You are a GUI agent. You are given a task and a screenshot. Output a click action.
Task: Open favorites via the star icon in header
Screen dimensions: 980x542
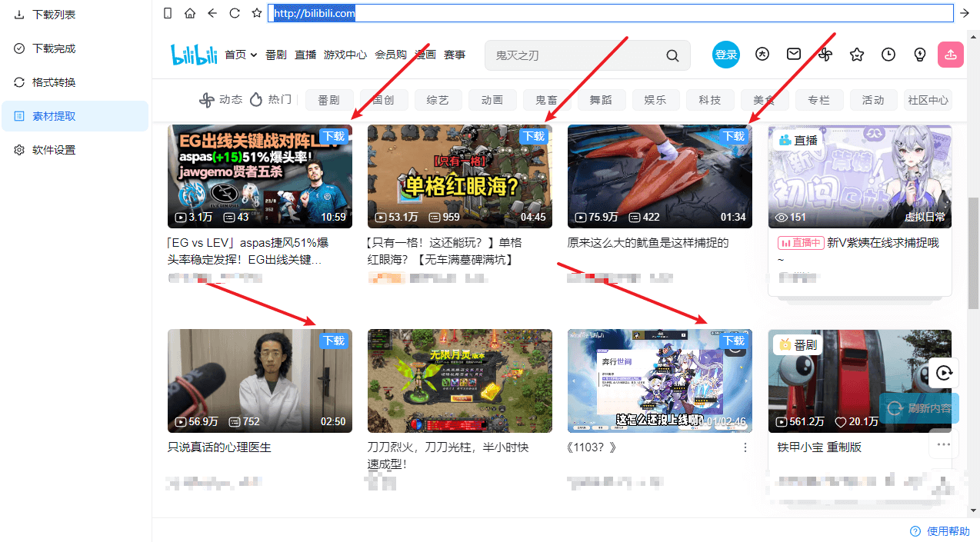tap(857, 55)
